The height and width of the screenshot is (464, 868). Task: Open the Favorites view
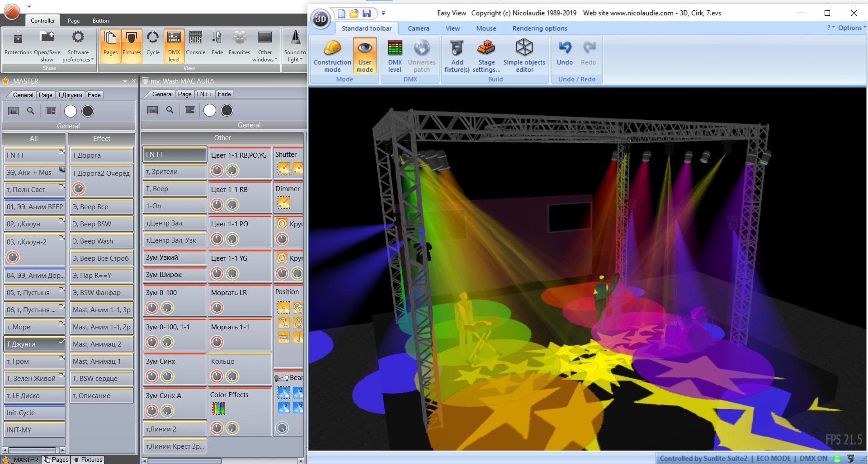[239, 45]
